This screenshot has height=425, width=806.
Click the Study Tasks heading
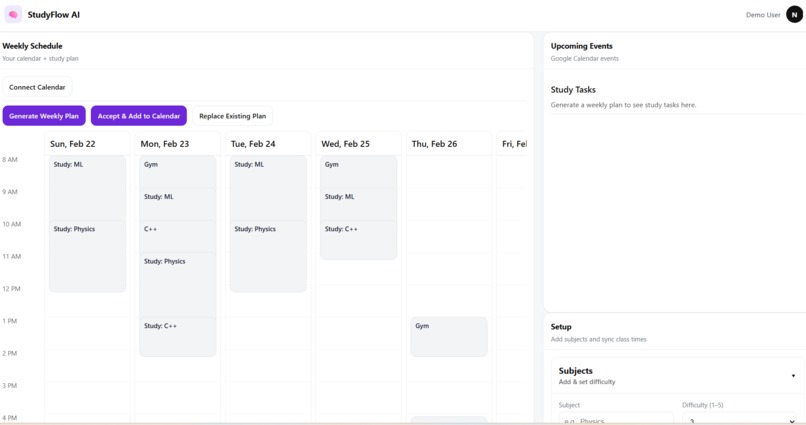click(x=573, y=89)
